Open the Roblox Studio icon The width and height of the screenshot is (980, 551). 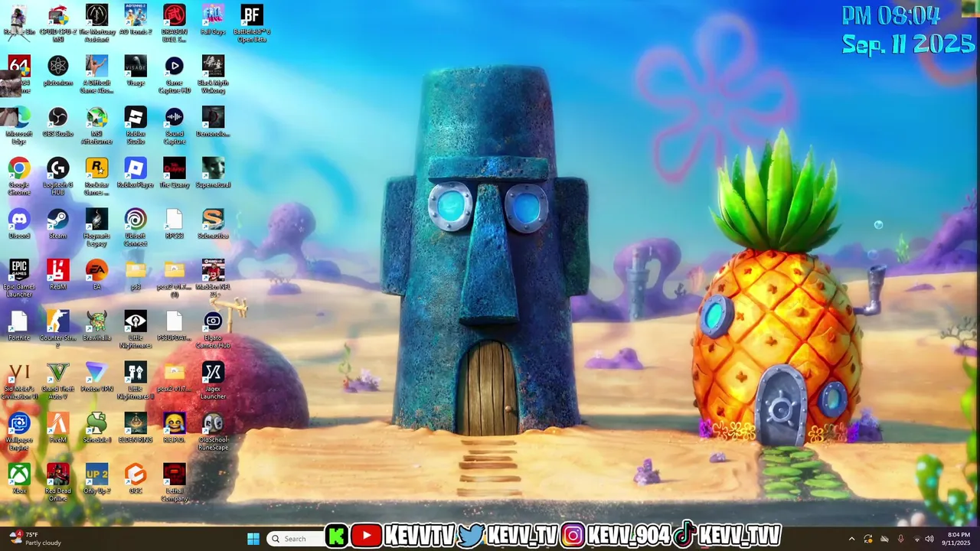(x=136, y=126)
